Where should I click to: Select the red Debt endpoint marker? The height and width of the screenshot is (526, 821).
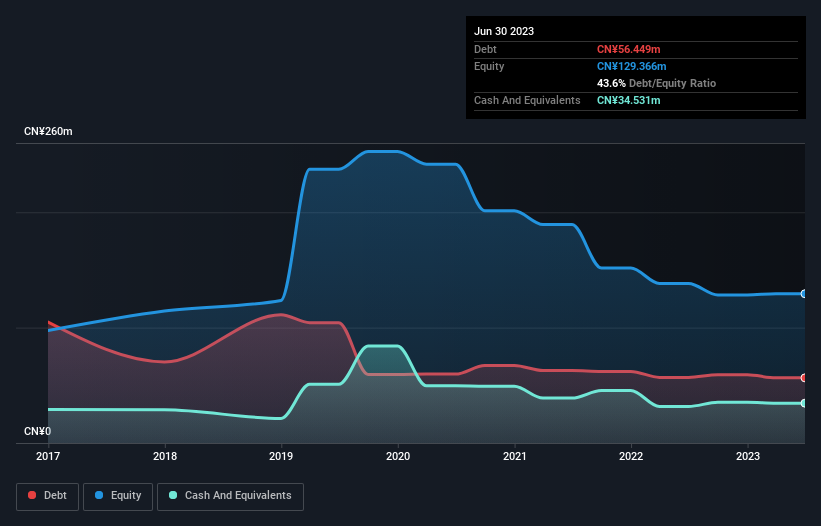[x=804, y=378]
